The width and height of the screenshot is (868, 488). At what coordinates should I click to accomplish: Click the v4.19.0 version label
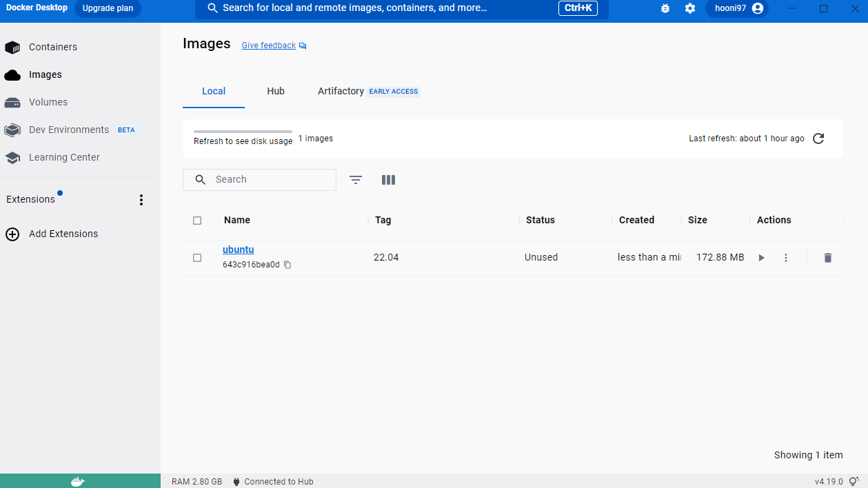pos(829,482)
